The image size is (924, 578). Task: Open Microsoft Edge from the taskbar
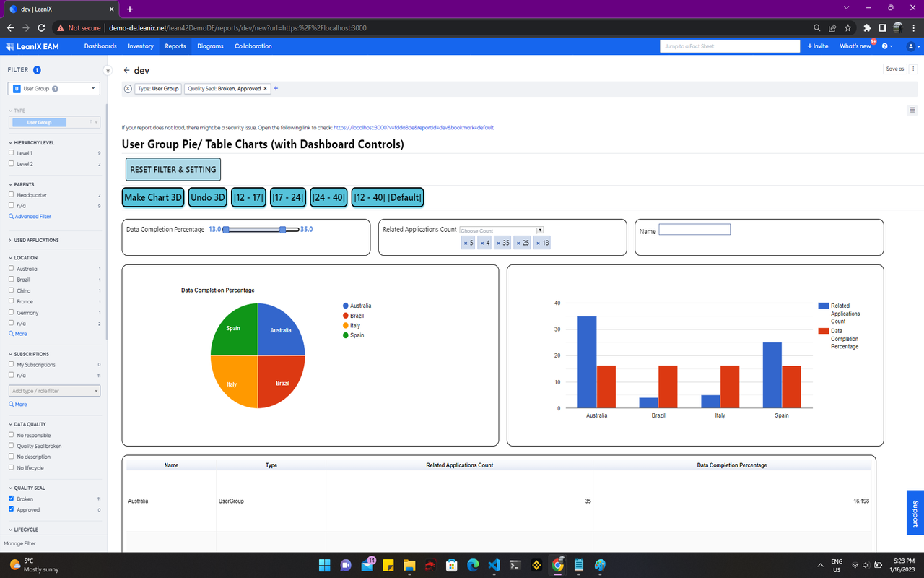tap(473, 565)
